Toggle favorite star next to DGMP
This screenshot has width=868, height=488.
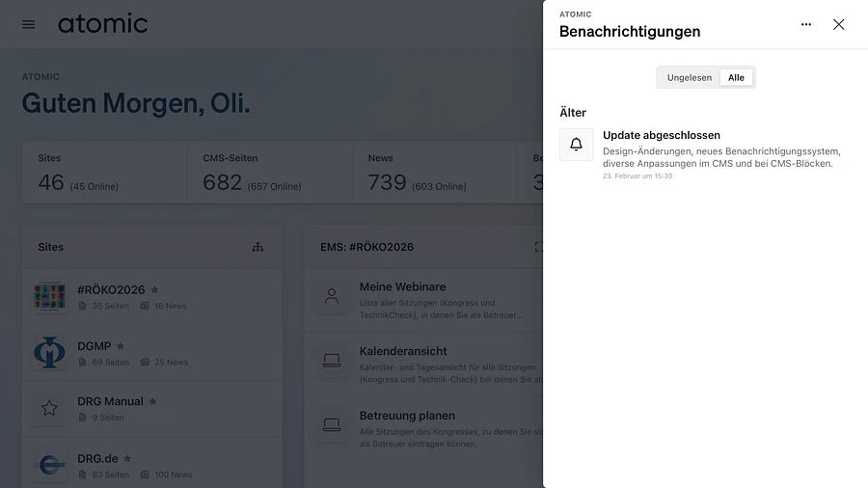tap(121, 346)
